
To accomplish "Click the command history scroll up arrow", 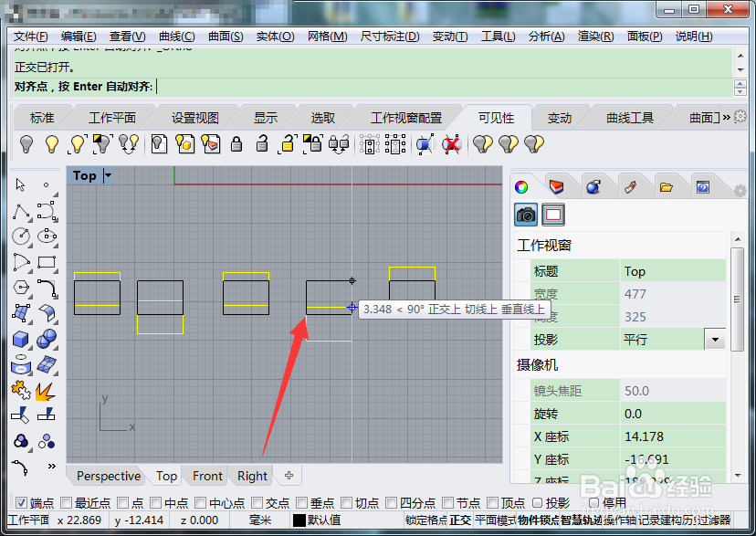I will [x=740, y=56].
